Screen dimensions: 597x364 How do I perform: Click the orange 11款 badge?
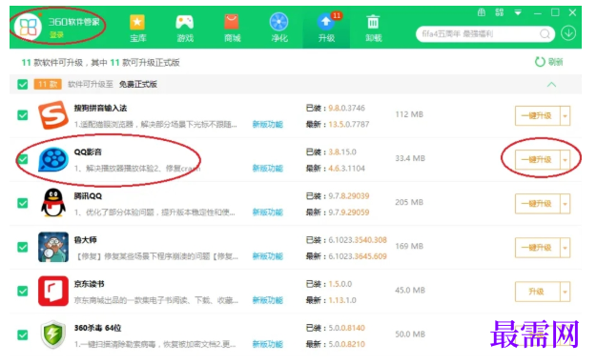click(48, 84)
